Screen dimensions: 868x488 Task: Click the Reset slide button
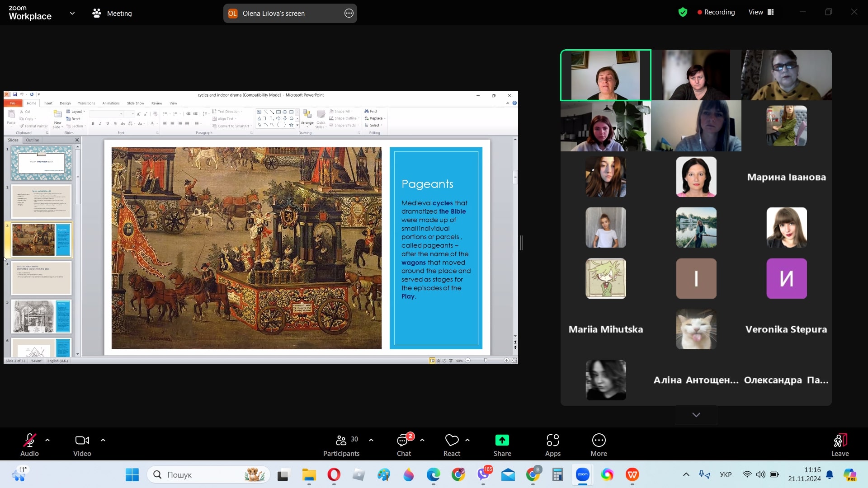coord(73,119)
